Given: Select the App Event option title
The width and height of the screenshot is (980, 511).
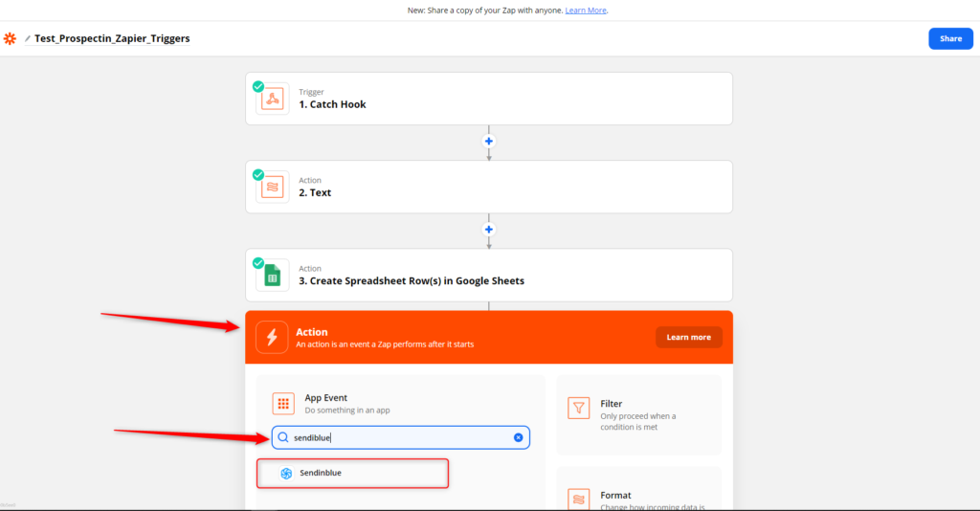Looking at the screenshot, I should click(x=325, y=397).
